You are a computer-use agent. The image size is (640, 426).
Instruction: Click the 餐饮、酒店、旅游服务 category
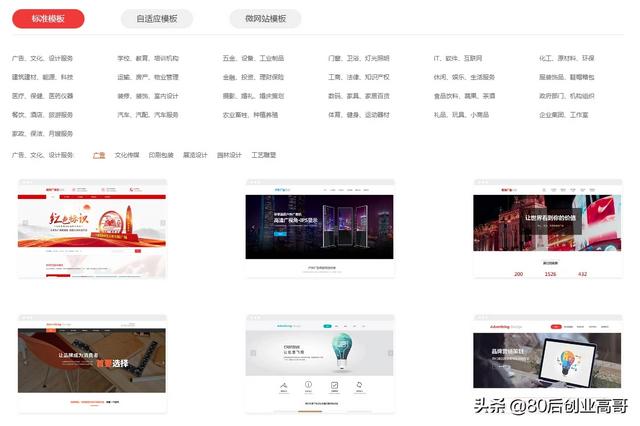(x=40, y=115)
